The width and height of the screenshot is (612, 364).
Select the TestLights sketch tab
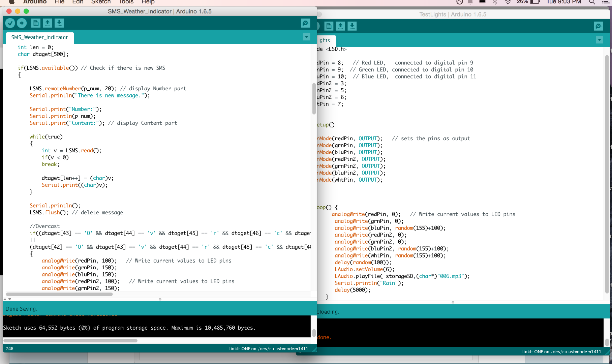326,40
